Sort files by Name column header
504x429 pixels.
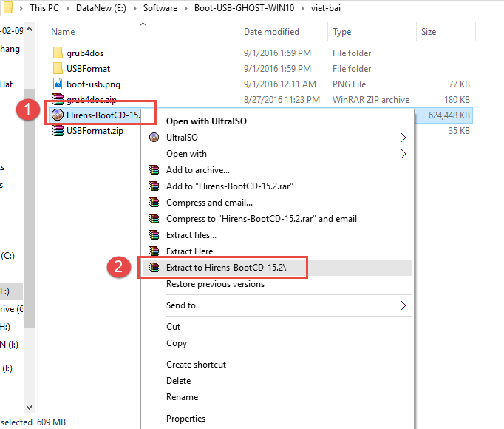point(64,32)
